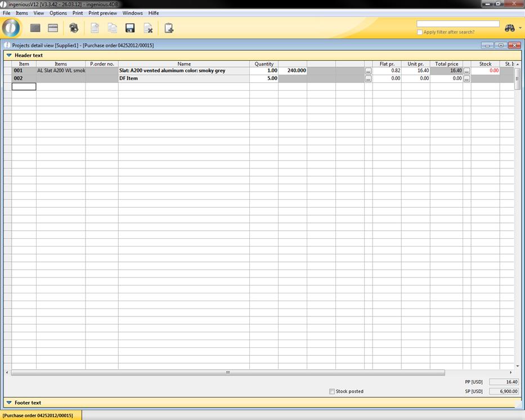525x420 pixels.
Task: Click the ingenious round logo button
Action: point(12,28)
